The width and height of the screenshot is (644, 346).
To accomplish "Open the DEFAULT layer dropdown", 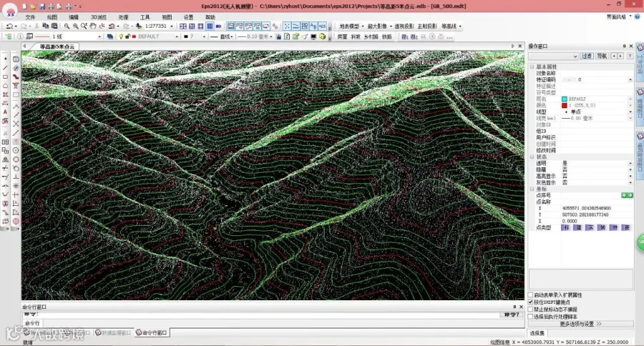I will click(177, 36).
